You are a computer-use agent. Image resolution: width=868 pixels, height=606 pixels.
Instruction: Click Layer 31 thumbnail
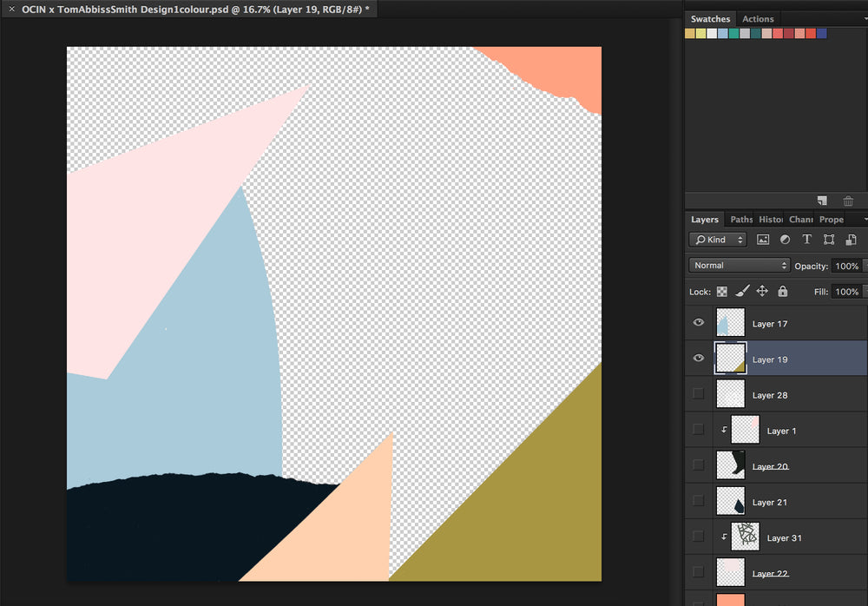click(745, 537)
